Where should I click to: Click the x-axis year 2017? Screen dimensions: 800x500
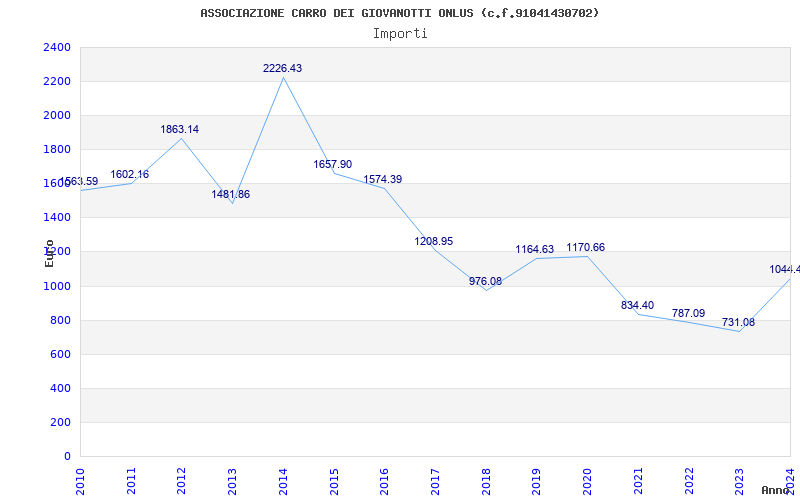pyautogui.click(x=435, y=481)
